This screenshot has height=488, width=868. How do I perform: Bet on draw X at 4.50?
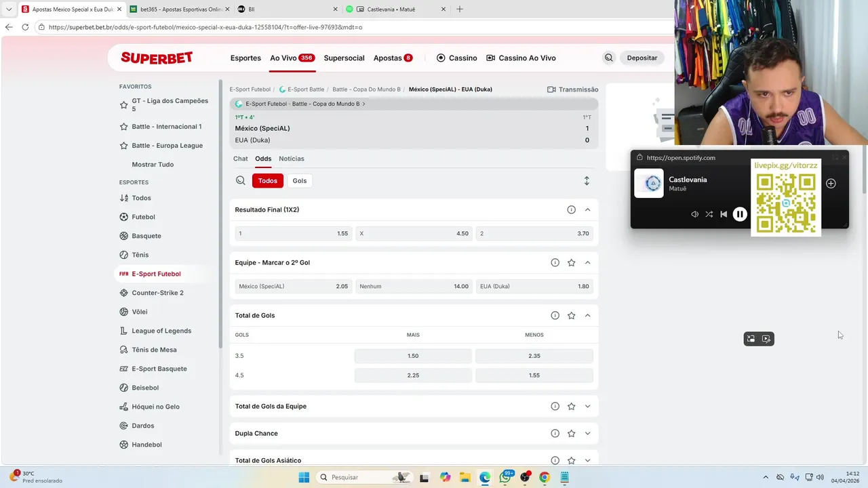(414, 233)
